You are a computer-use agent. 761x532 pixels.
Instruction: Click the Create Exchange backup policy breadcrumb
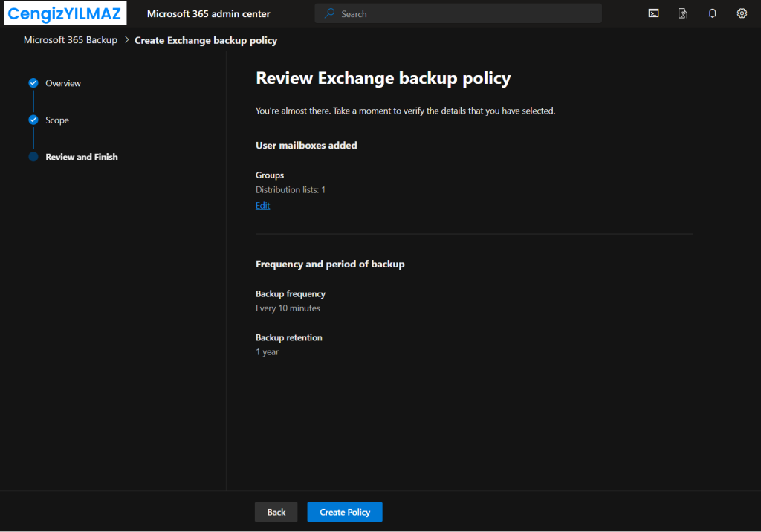(x=206, y=40)
